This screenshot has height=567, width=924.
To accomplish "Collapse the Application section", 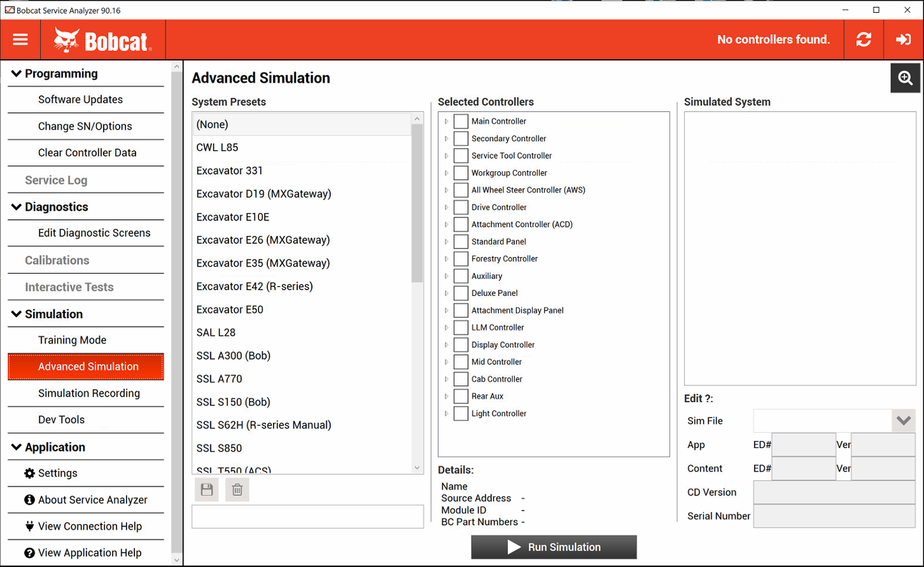I will click(x=17, y=447).
